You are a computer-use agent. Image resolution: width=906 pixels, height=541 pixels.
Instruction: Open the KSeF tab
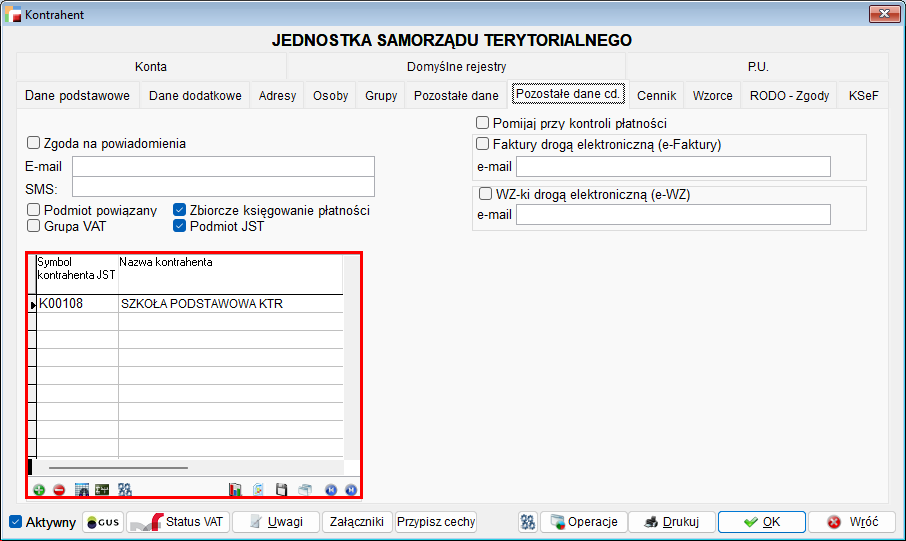(863, 96)
